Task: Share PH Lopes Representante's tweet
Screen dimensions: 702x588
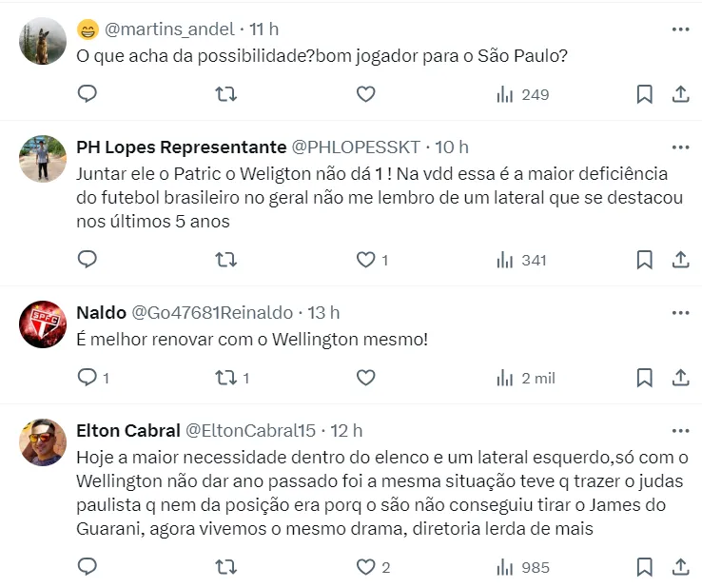Action: (681, 260)
